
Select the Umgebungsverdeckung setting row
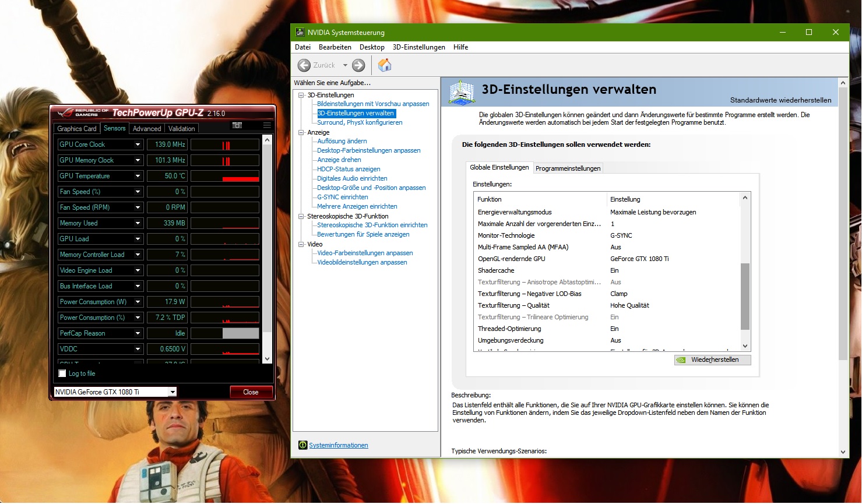(x=607, y=340)
